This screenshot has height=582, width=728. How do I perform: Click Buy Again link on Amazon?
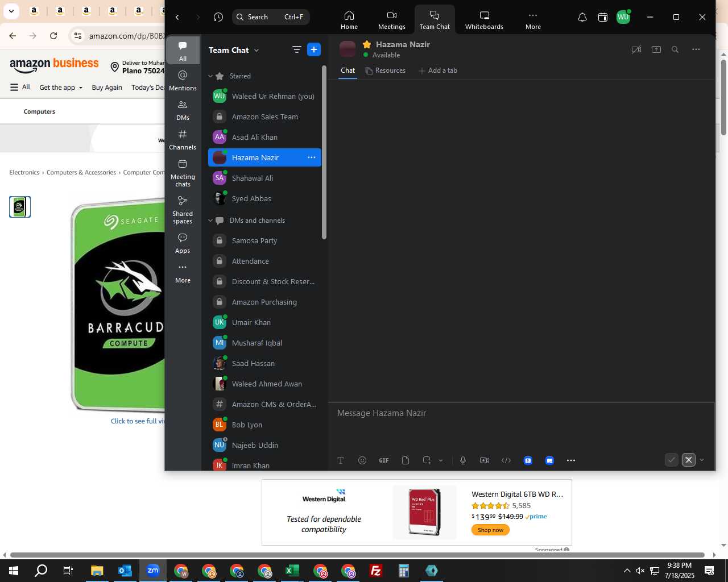coord(107,88)
